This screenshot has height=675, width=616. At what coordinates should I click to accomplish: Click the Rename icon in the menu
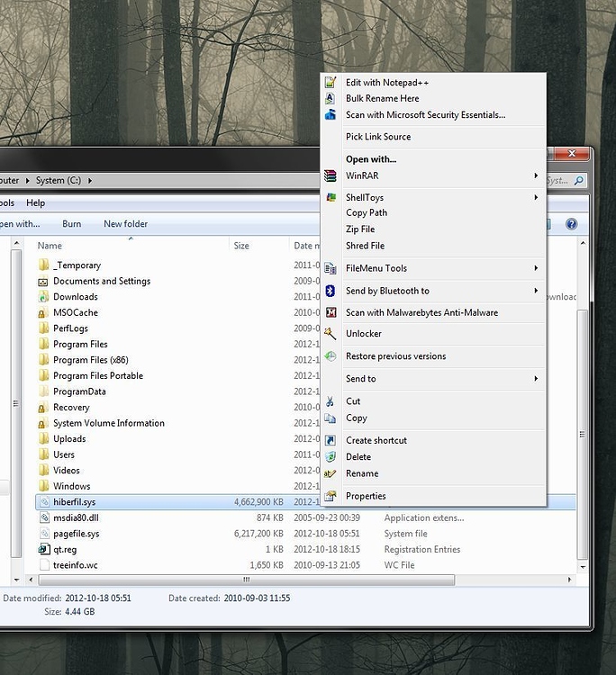(330, 473)
